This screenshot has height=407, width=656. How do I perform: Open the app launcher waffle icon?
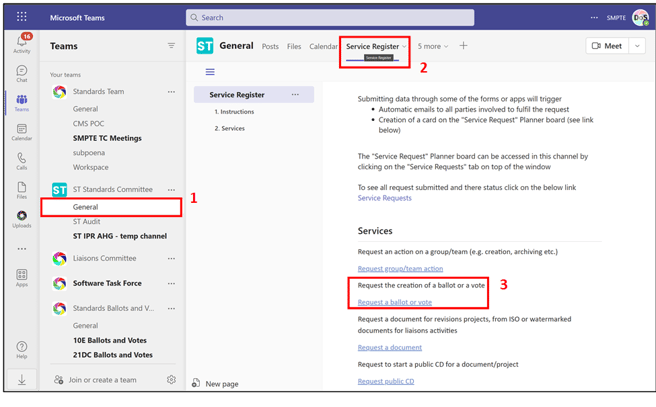[21, 17]
